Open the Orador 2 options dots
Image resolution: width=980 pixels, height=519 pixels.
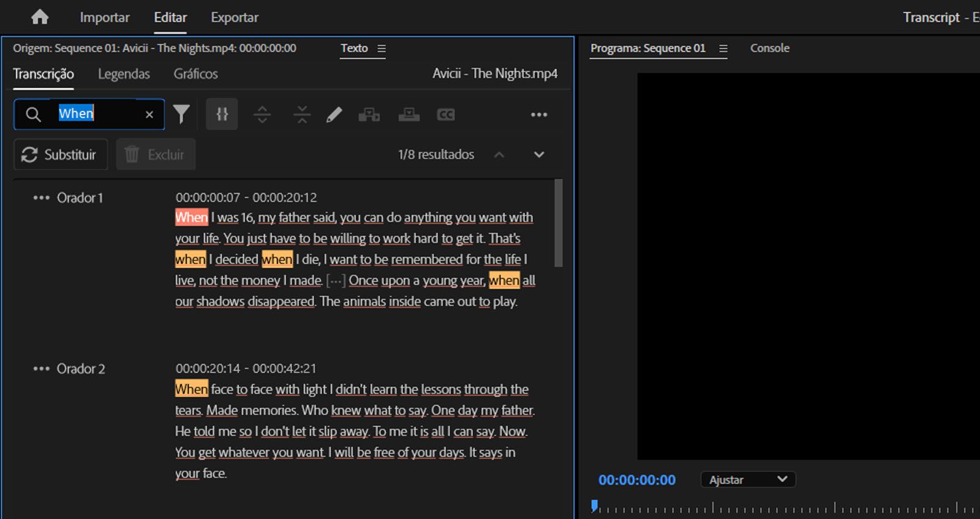click(x=41, y=369)
